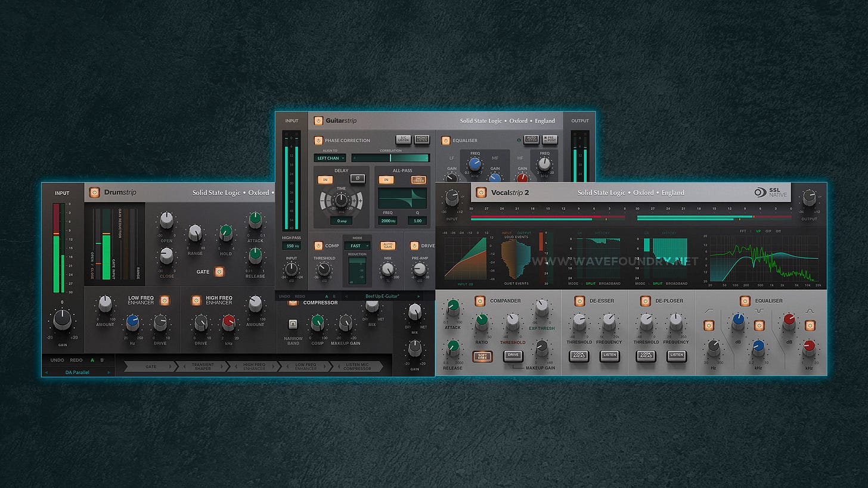The width and height of the screenshot is (868, 488).
Task: Click Vocalstrip 2 Output knob
Action: click(x=809, y=197)
